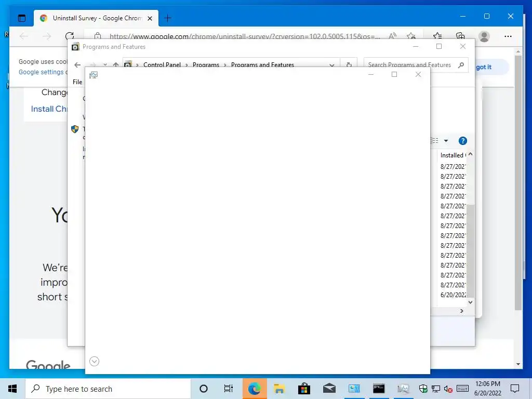Click the Edge page vertical scrollbar
This screenshot has height=399, width=532.
518,182
